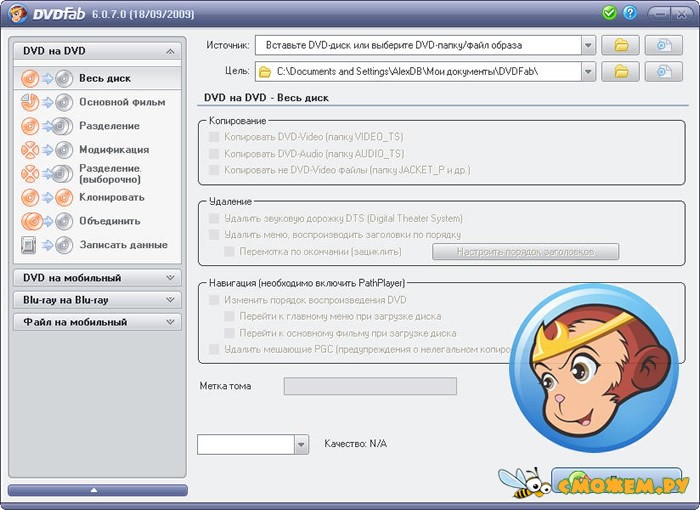Image resolution: width=700 pixels, height=510 pixels.
Task: Toggle Перейти к основному фильму при загрузке
Action: (x=229, y=333)
